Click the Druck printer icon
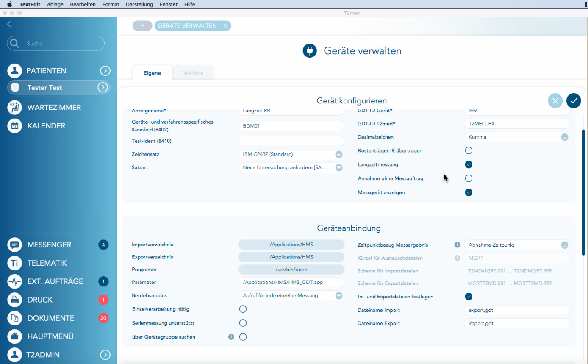This screenshot has height=364, width=588. (x=14, y=300)
